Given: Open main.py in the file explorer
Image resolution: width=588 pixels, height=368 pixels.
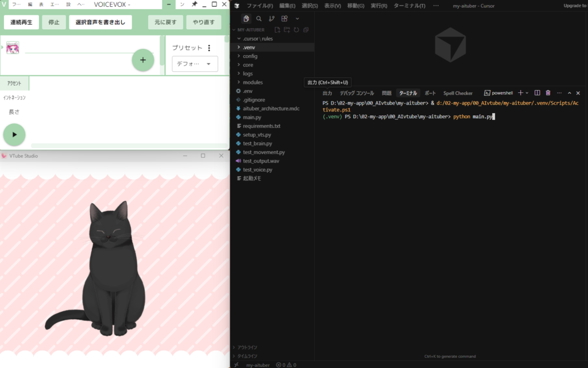Looking at the screenshot, I should (252, 117).
